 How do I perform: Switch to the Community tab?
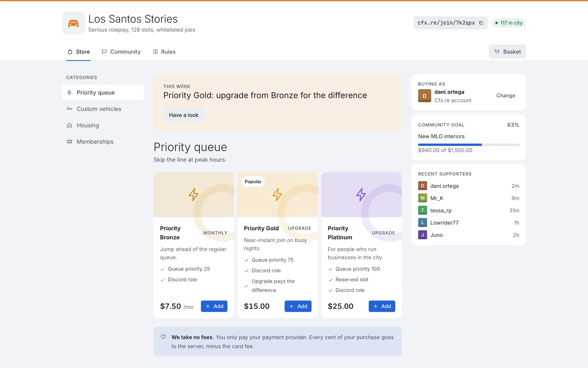121,52
